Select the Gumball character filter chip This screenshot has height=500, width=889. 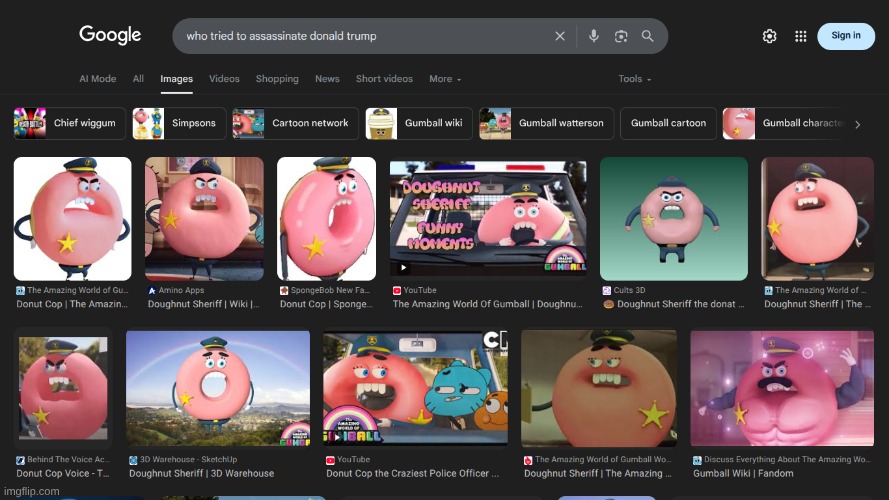pos(785,123)
